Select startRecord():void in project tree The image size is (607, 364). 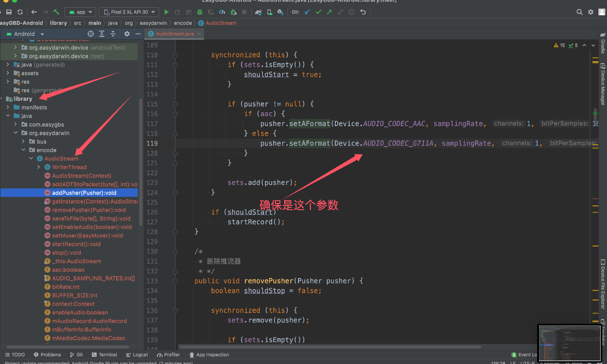pos(76,244)
